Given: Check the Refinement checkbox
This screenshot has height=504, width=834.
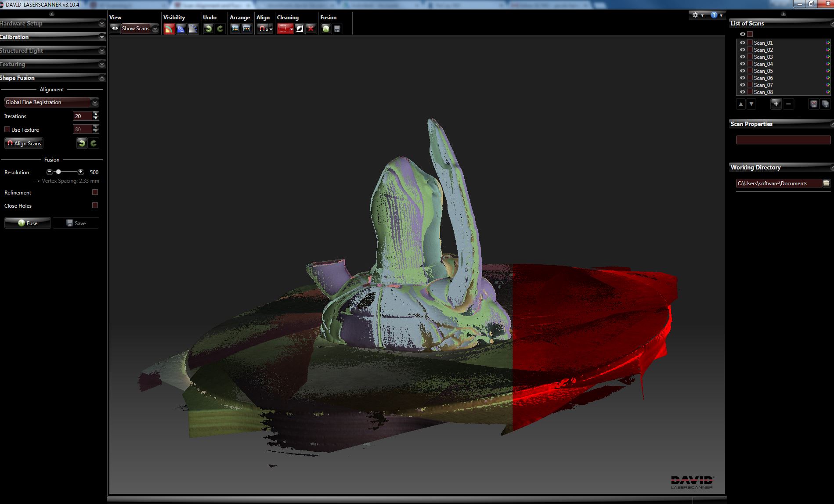Looking at the screenshot, I should coord(94,192).
